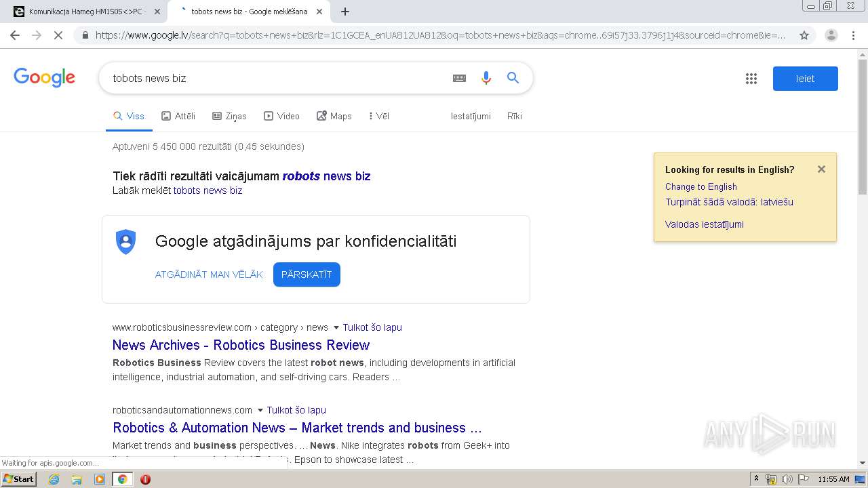Click the volume speaker tray icon
The image size is (868, 488).
(x=787, y=479)
